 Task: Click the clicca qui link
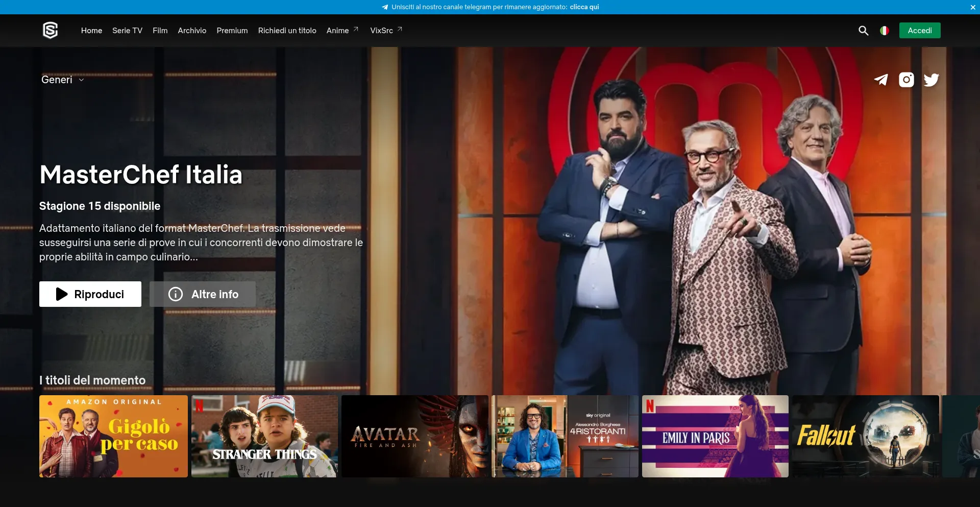(583, 7)
